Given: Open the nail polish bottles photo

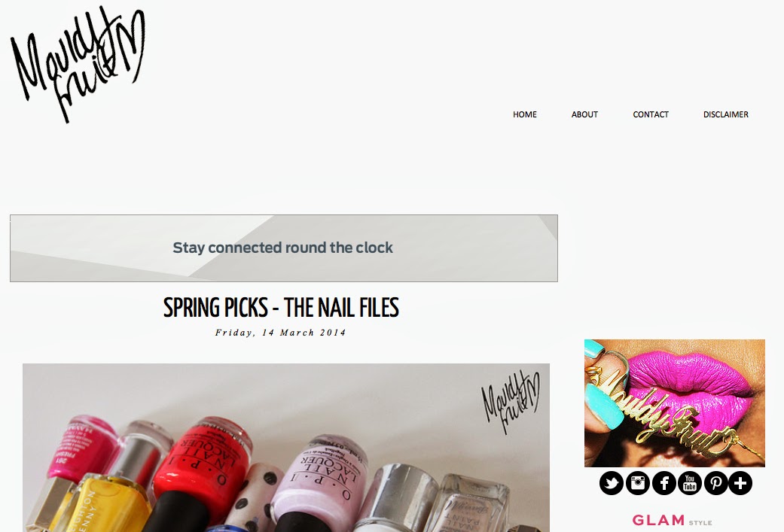Looking at the screenshot, I should point(286,448).
